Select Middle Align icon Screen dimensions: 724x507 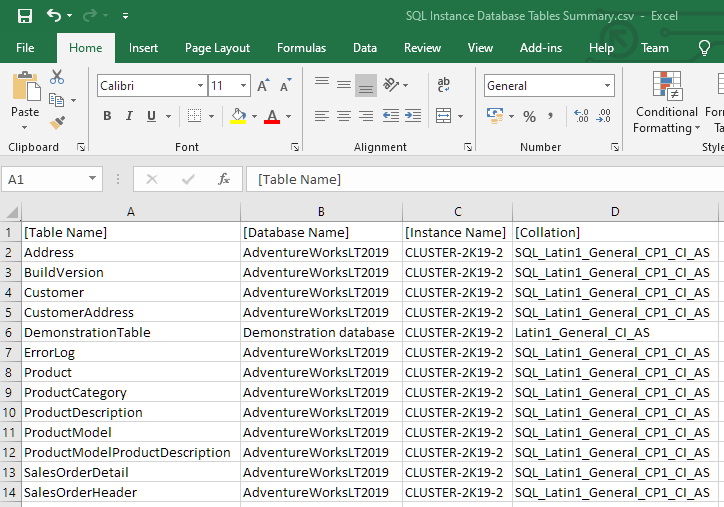click(344, 85)
